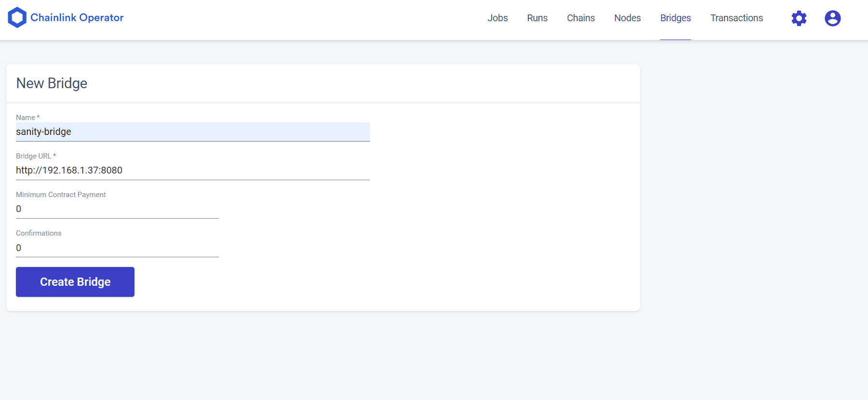Select the Bridges navigation tab
Screen dimensions: 868x400
(675, 18)
